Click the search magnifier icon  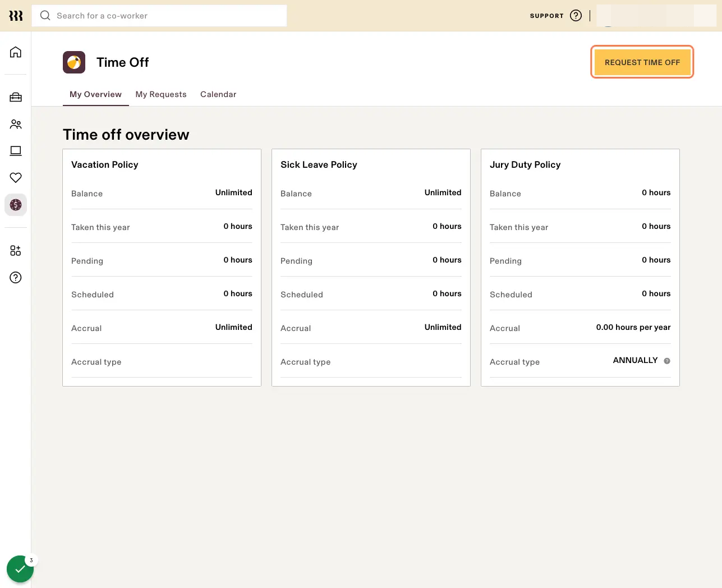(45, 16)
